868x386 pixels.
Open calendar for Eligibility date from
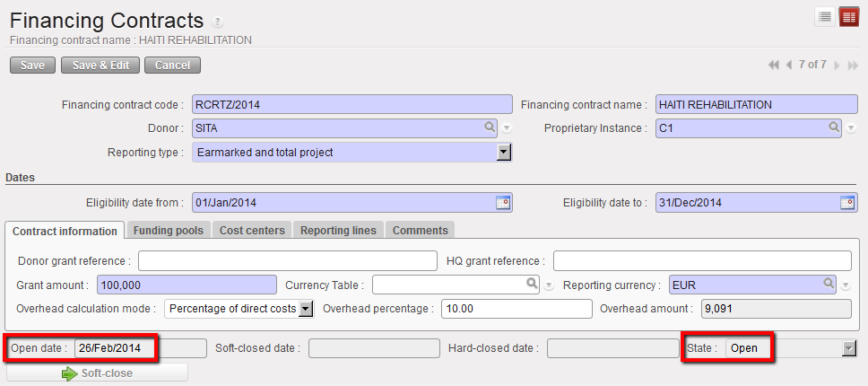(503, 202)
